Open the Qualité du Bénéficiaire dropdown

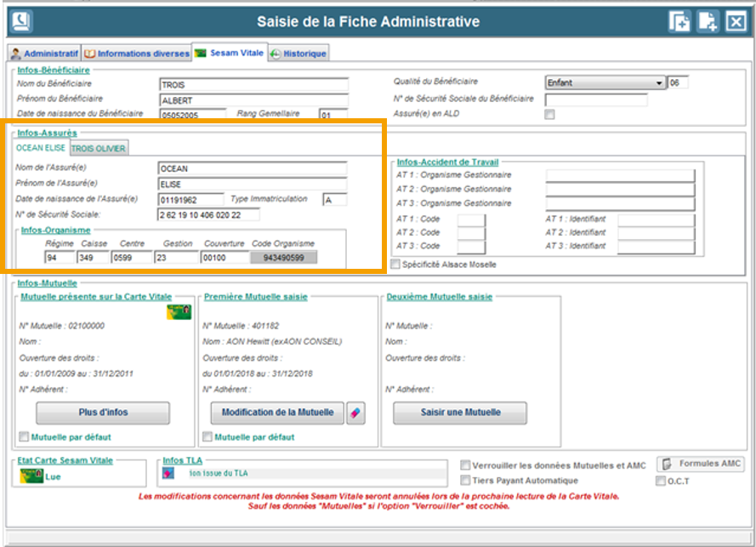pyautogui.click(x=659, y=83)
